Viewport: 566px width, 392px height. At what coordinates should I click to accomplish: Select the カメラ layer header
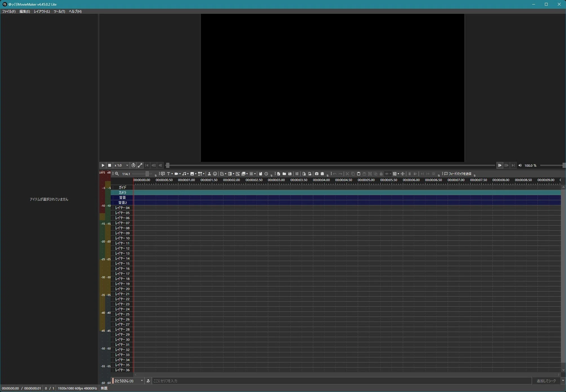122,193
